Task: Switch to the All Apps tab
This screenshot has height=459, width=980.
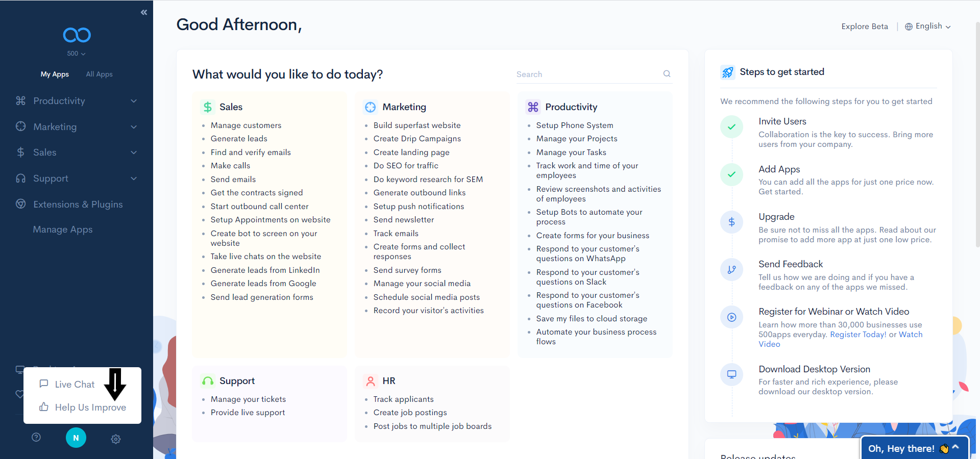Action: point(99,74)
